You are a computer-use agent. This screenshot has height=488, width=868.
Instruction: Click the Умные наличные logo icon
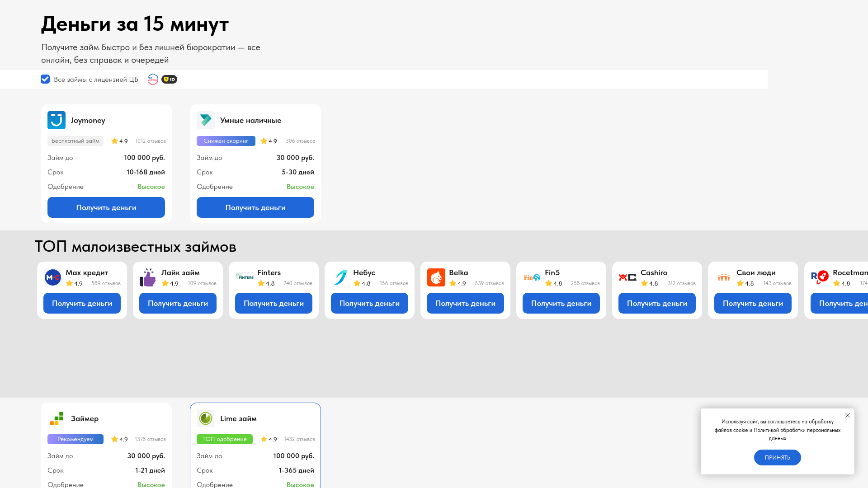tap(206, 120)
